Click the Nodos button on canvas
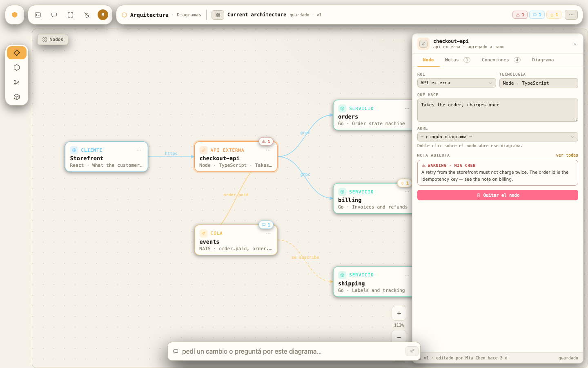 click(53, 40)
